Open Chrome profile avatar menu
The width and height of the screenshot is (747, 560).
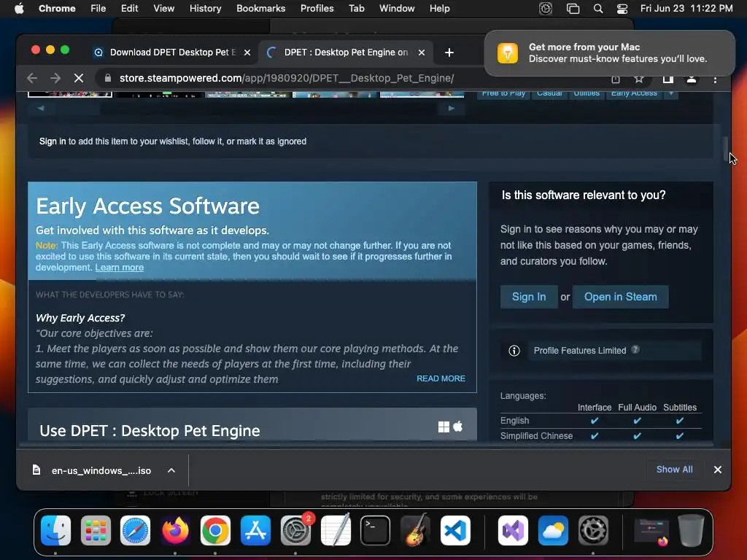(692, 79)
